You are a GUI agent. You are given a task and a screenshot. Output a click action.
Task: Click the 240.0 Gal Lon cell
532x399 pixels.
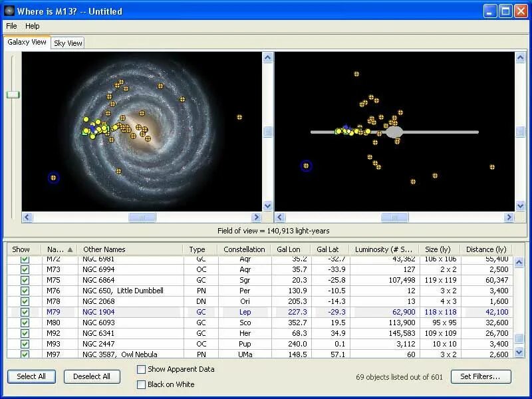pos(291,344)
